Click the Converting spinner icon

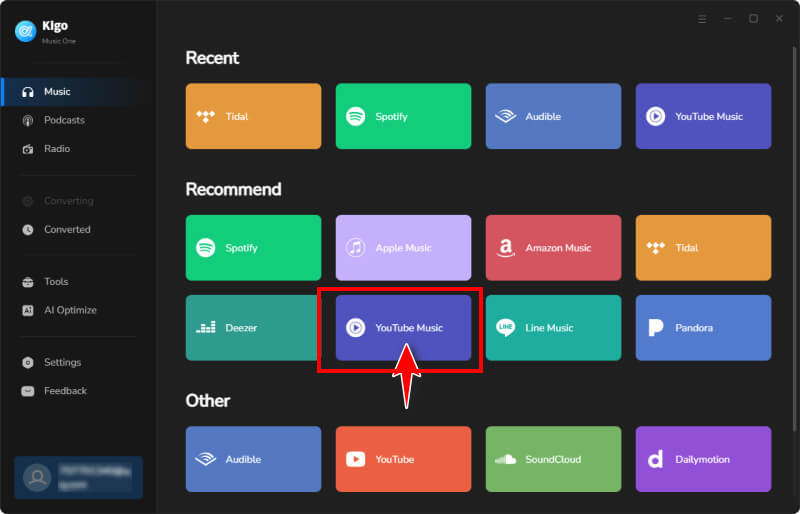click(x=28, y=201)
